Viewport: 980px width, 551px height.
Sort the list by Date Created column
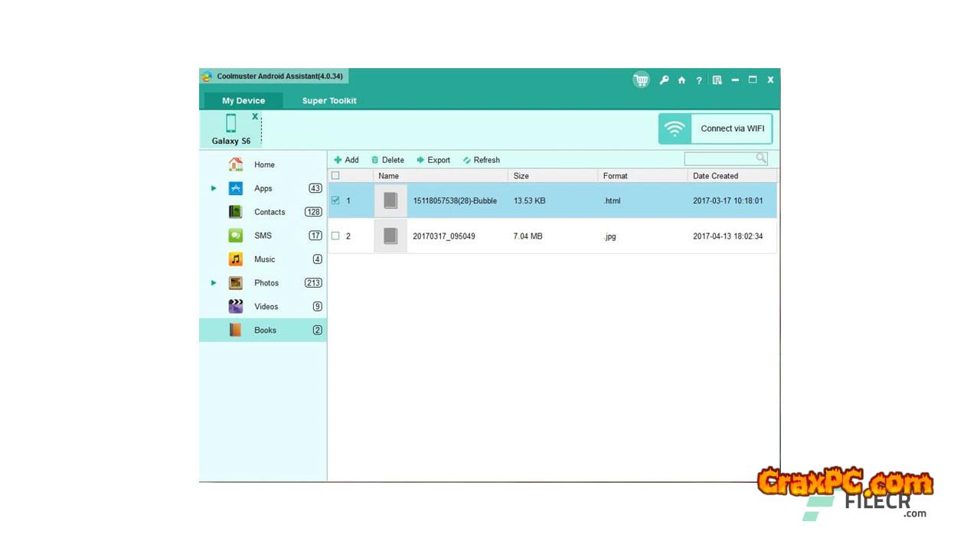[x=715, y=176]
